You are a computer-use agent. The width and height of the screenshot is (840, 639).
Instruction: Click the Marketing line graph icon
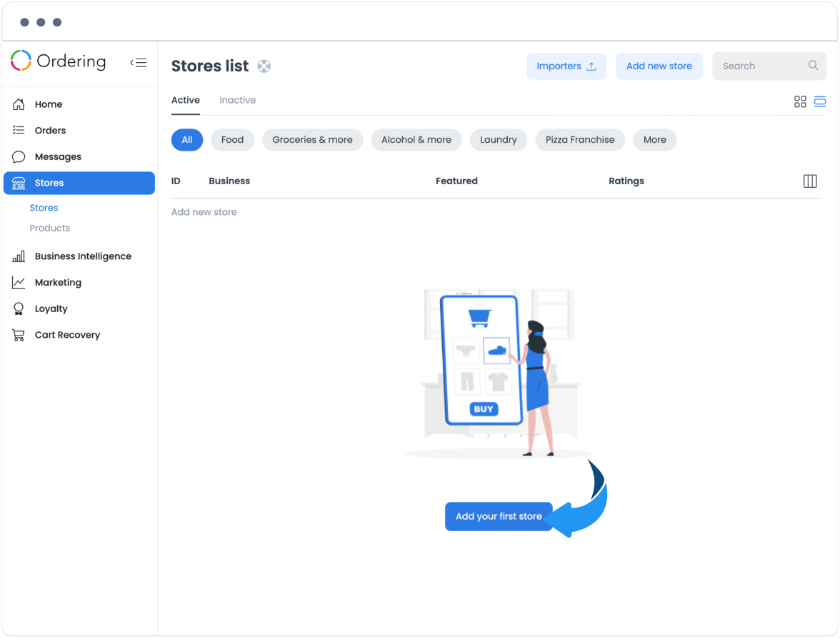[x=19, y=282]
